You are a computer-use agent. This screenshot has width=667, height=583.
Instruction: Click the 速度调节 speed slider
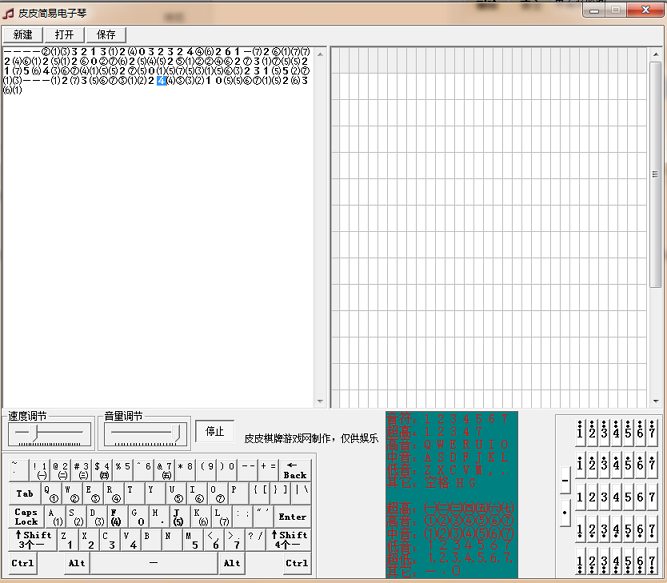pos(49,433)
